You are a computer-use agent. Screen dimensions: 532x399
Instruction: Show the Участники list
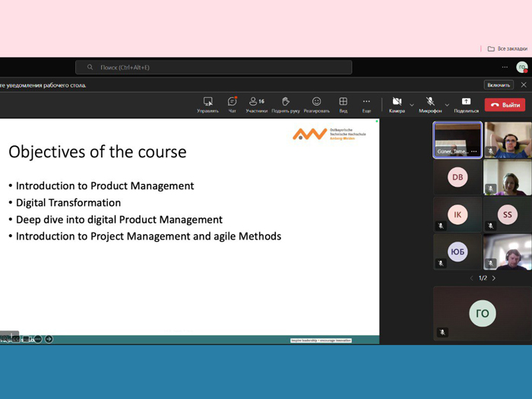[x=256, y=104]
